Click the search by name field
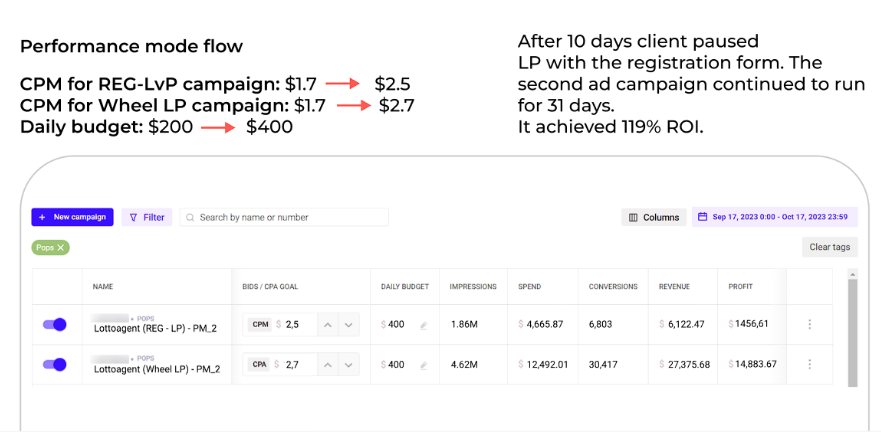 (284, 217)
